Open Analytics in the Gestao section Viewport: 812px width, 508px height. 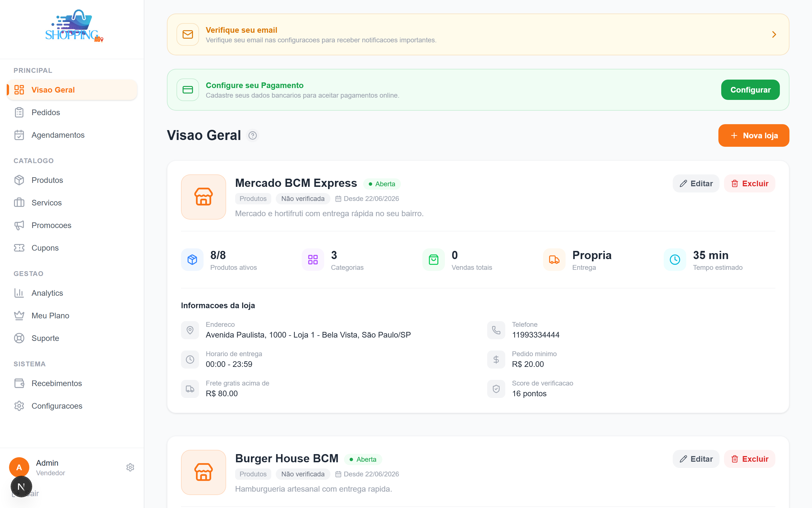click(x=72, y=293)
